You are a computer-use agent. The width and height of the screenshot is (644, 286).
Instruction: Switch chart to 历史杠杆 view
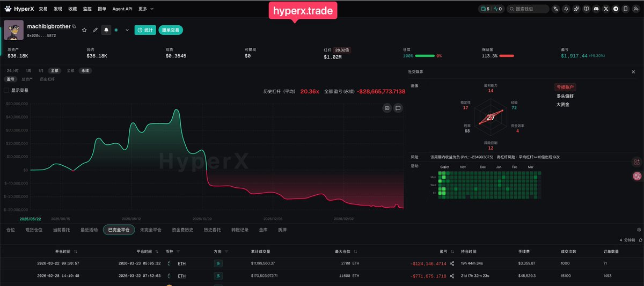(x=46, y=79)
